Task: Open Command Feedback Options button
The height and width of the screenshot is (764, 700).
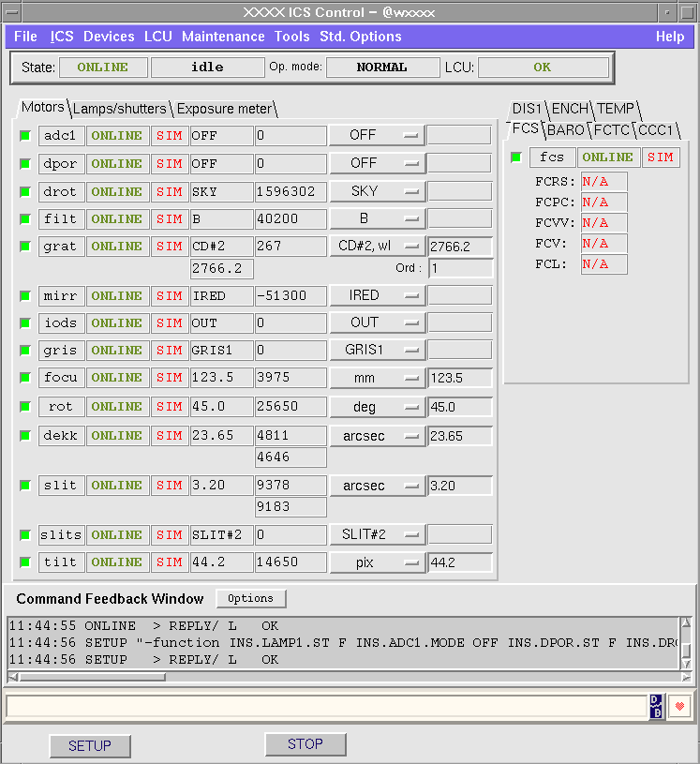Action: tap(251, 598)
